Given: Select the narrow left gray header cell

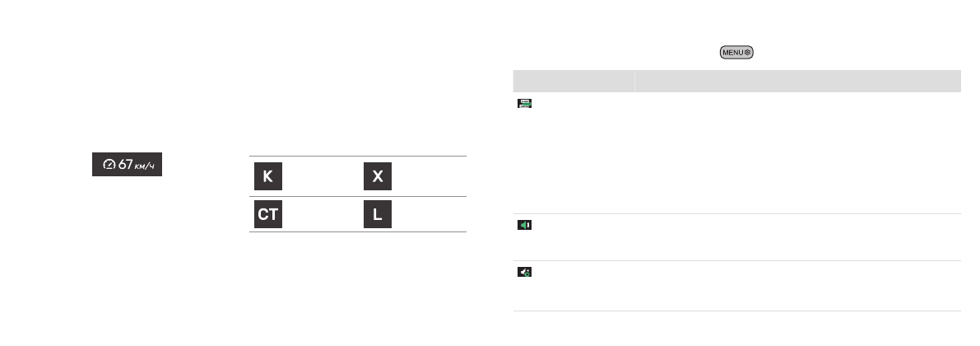Looking at the screenshot, I should click(574, 82).
